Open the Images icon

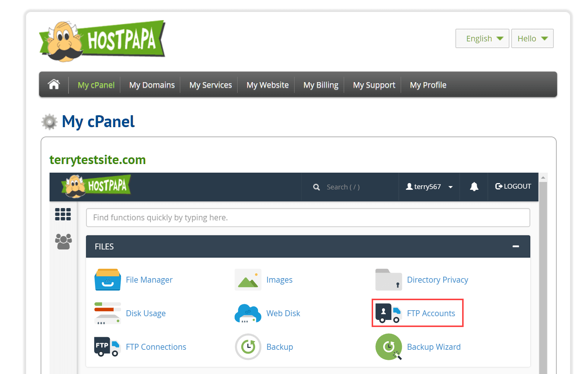coord(248,280)
